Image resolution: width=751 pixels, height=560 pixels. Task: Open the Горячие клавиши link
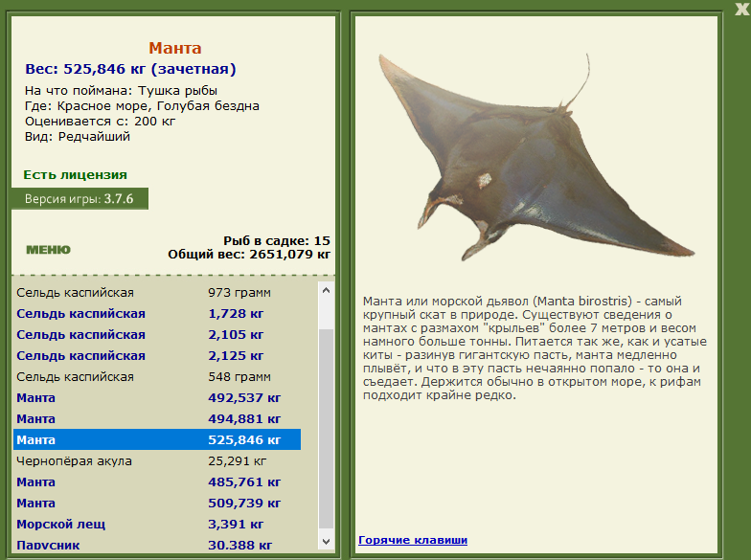point(413,540)
